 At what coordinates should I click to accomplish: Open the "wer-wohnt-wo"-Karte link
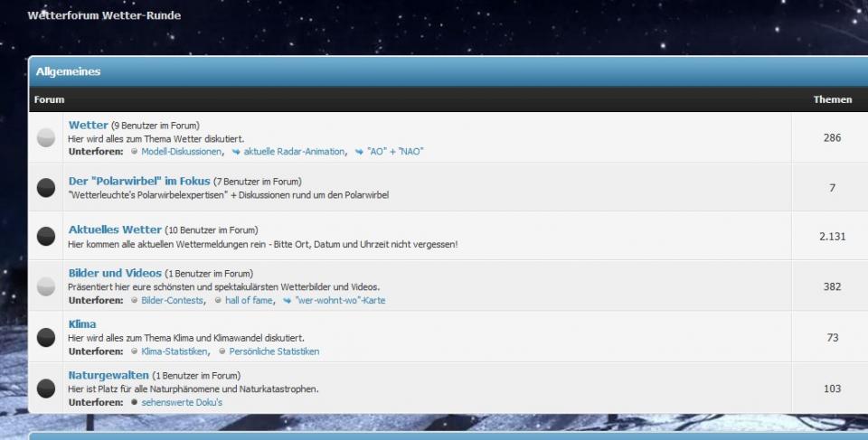[x=339, y=300]
